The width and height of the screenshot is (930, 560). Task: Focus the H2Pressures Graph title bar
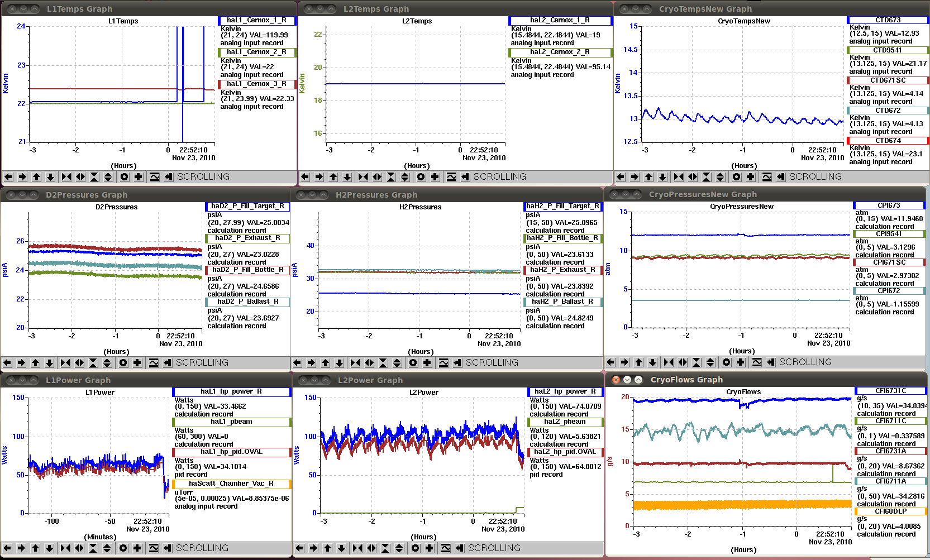click(x=447, y=195)
